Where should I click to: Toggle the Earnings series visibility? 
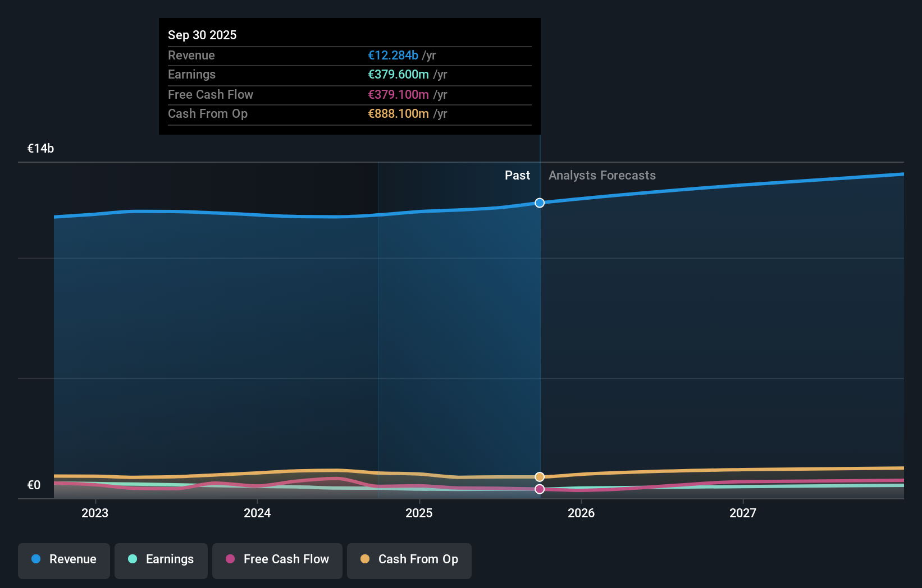[161, 561]
